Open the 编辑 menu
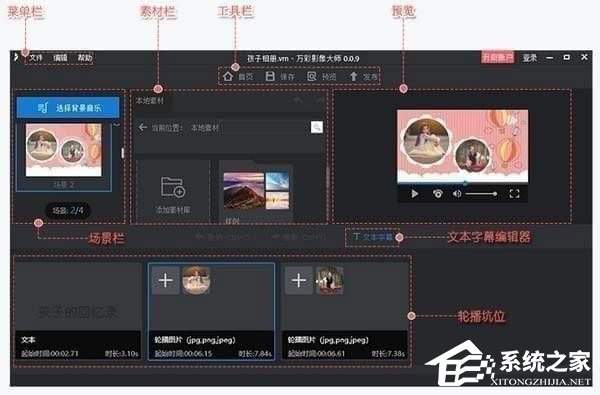600x395 pixels. click(x=60, y=58)
